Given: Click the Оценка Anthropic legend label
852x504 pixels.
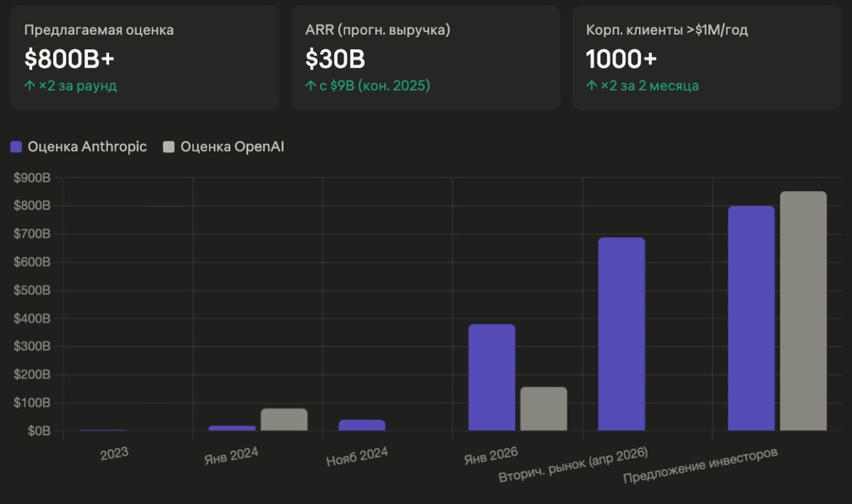Looking at the screenshot, I should pos(87,147).
